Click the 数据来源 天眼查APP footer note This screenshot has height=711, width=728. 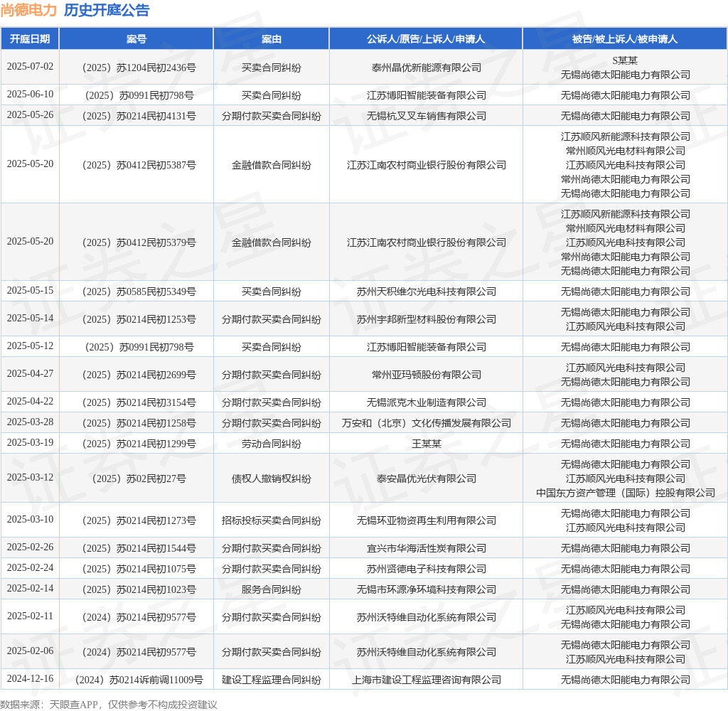tap(109, 705)
